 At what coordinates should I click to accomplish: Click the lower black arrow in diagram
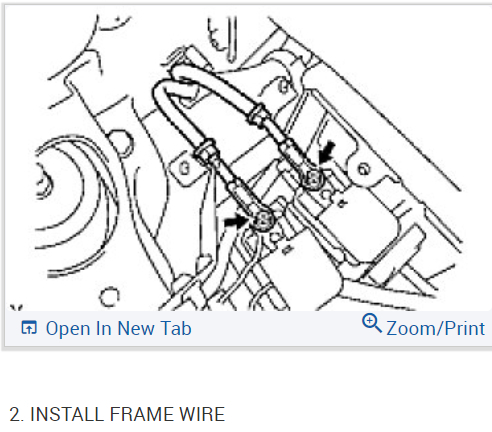(236, 221)
